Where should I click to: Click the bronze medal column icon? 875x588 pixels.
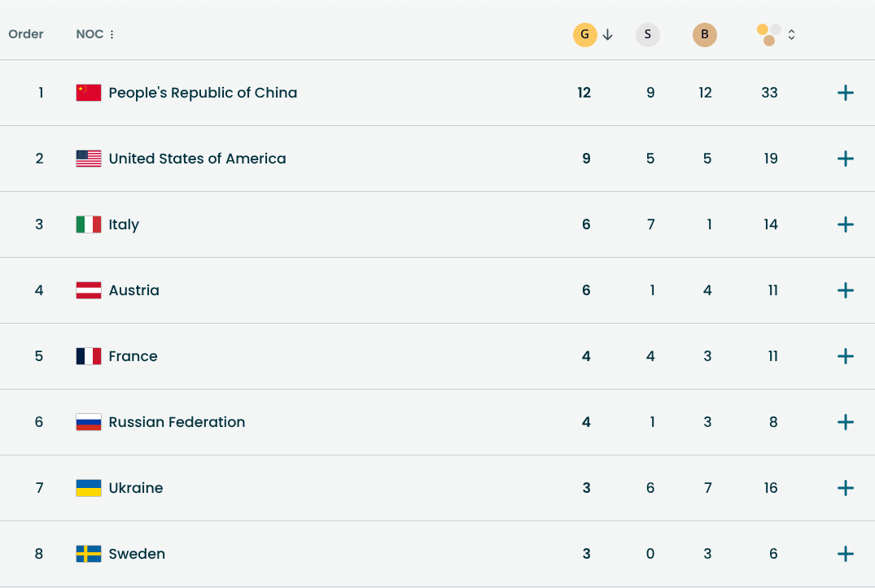(704, 34)
